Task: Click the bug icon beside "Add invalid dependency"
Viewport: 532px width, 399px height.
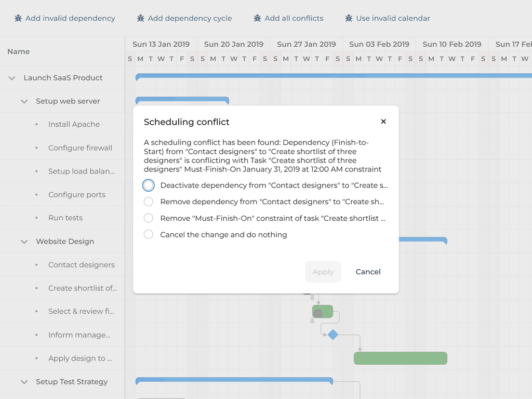Action: click(18, 18)
